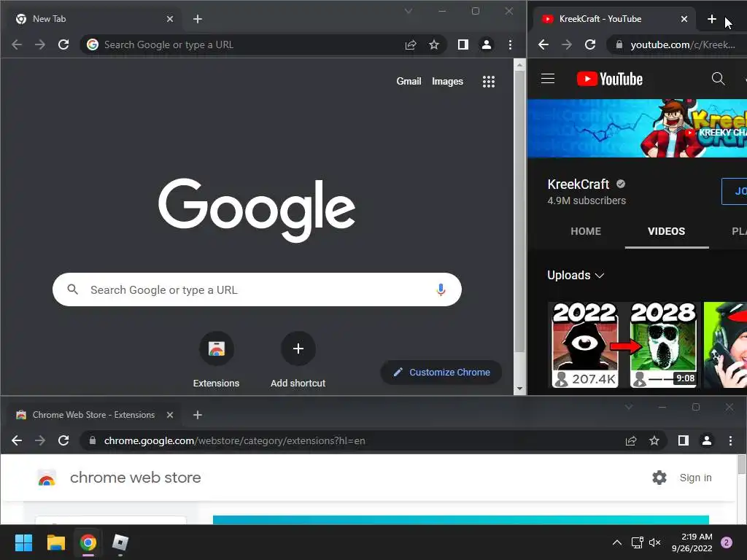The width and height of the screenshot is (747, 560).
Task: Open Chrome menu in New Tab window
Action: click(x=510, y=44)
